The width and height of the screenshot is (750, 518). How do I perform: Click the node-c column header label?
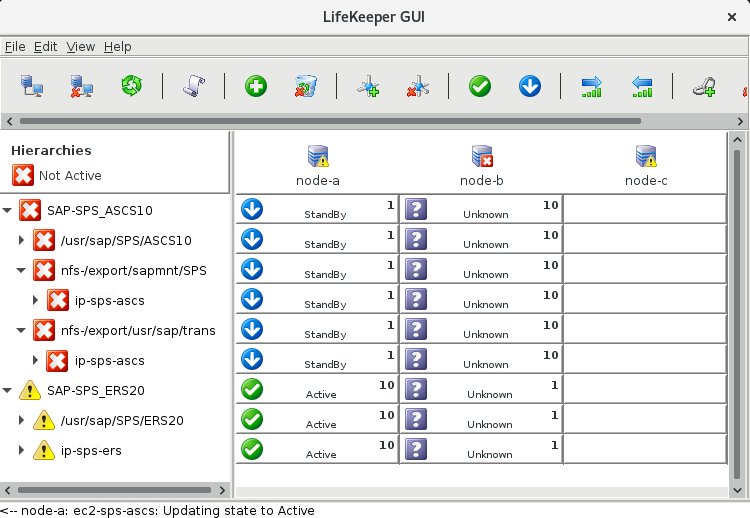(646, 181)
